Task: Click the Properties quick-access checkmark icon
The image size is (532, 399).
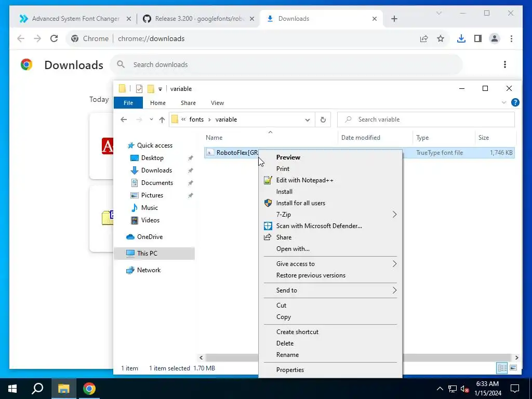Action: tap(139, 89)
